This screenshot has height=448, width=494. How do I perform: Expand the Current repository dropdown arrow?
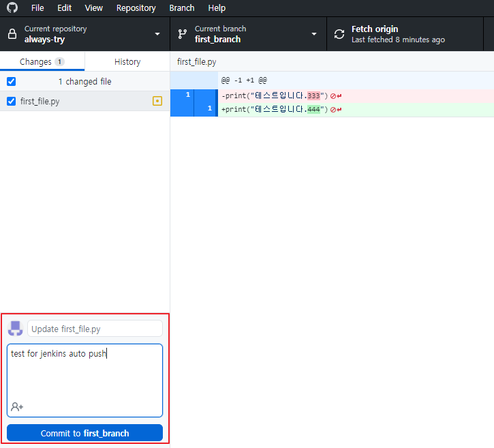pos(157,34)
